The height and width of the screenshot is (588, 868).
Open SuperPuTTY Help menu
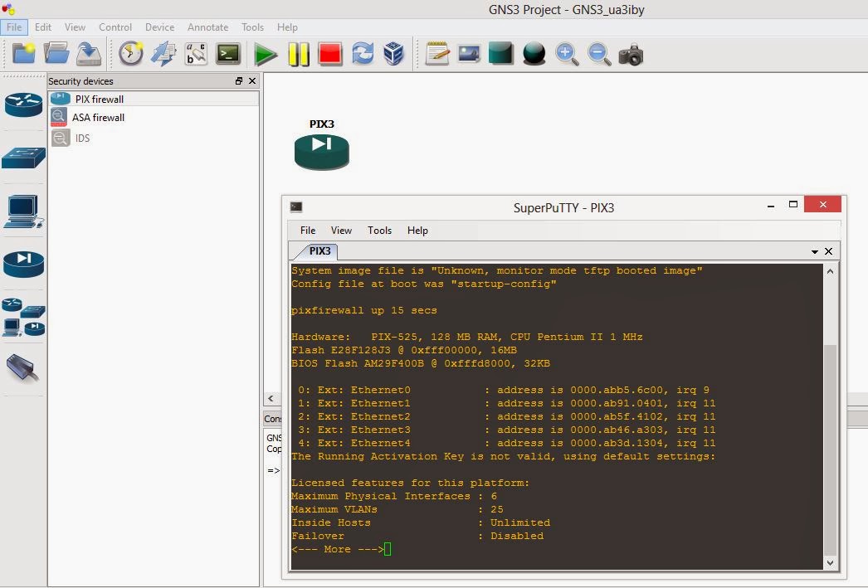(x=417, y=230)
